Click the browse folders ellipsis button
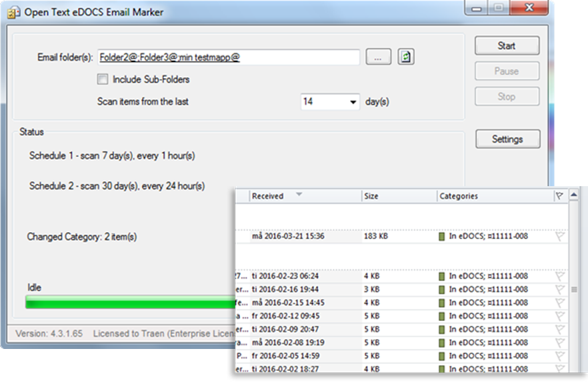Screen dimensions: 588x385 (379, 57)
